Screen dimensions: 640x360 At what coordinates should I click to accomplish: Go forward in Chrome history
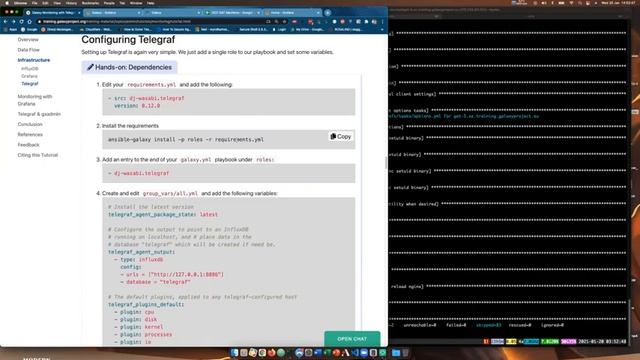(13, 22)
